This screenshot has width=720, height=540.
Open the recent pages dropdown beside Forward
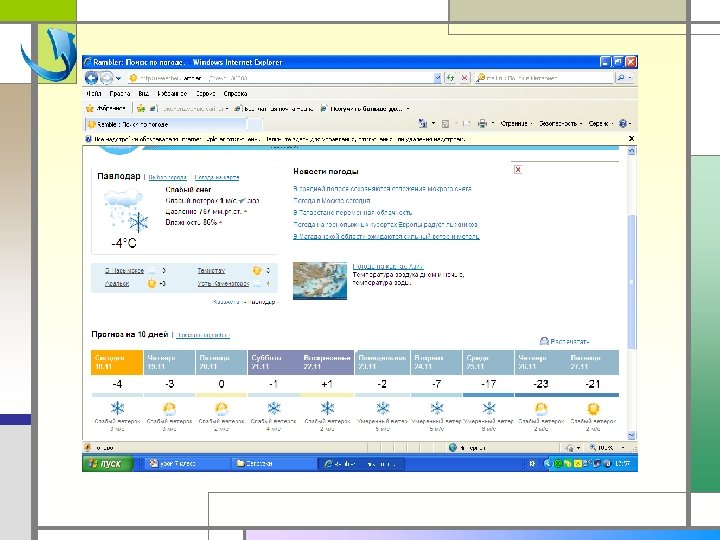tap(118, 79)
